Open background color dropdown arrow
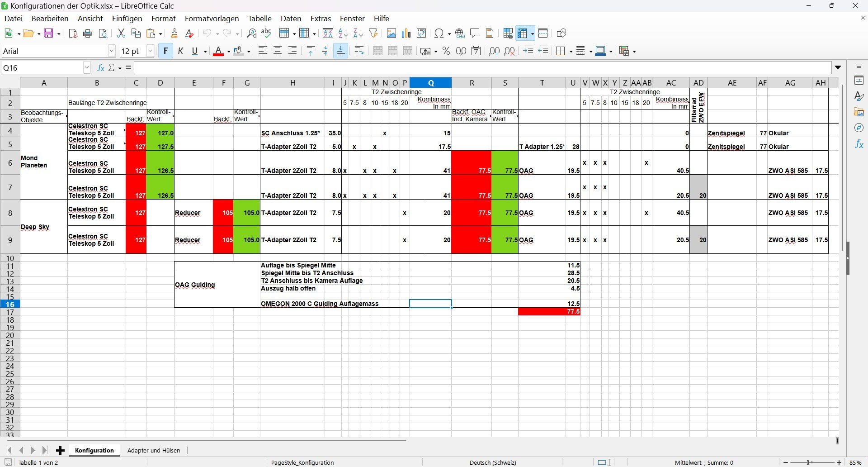This screenshot has height=467, width=868. point(249,52)
